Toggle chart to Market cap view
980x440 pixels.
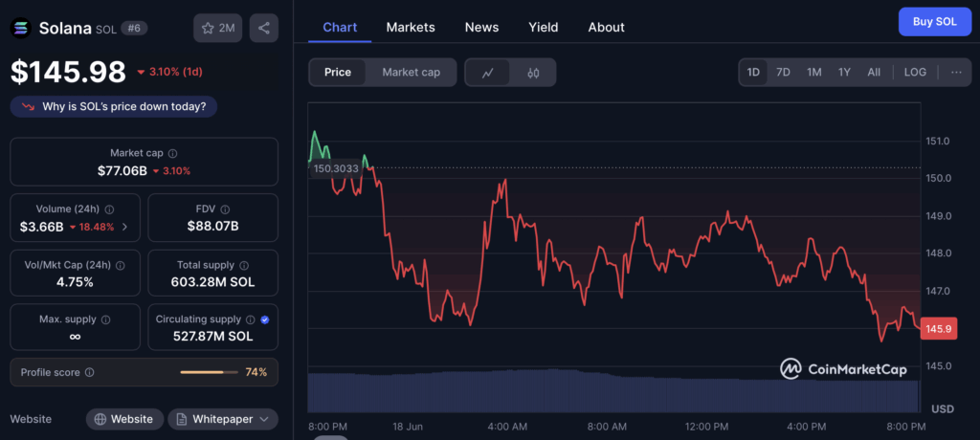click(412, 73)
